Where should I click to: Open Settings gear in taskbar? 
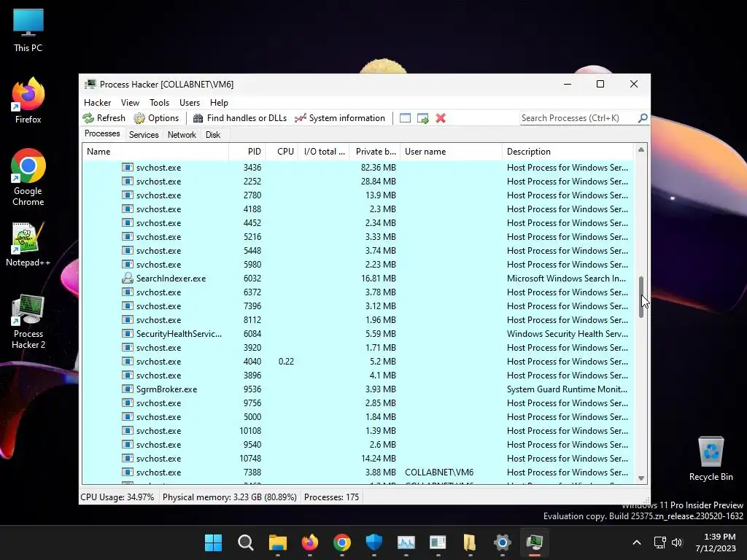tap(502, 542)
